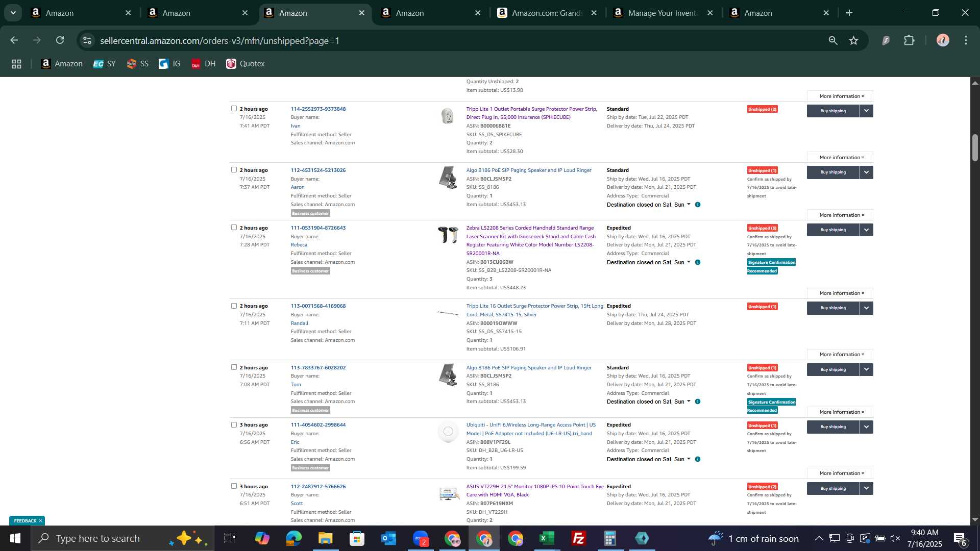Viewport: 980px width, 551px height.
Task: Switch to the last Amazon tab
Action: 779,13
